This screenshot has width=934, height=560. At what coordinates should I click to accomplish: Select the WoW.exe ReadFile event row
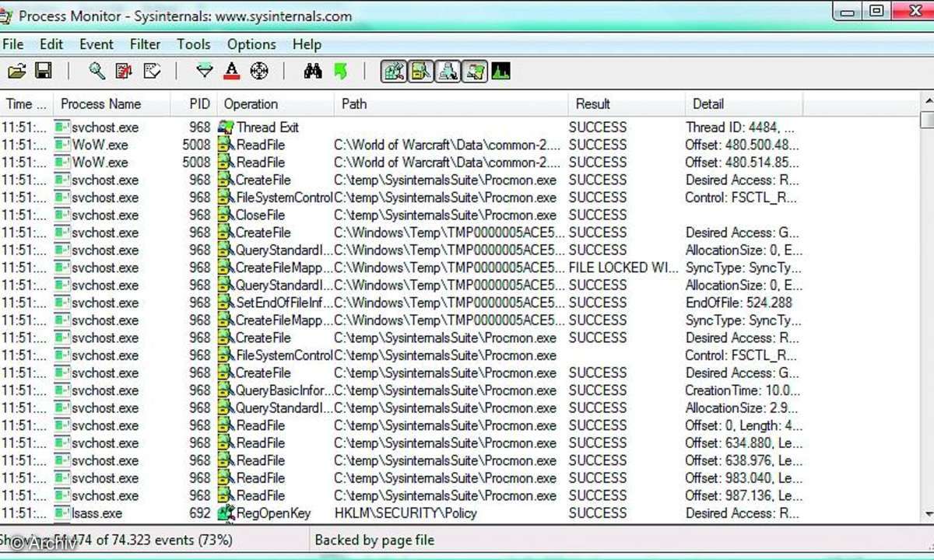tap(311, 145)
